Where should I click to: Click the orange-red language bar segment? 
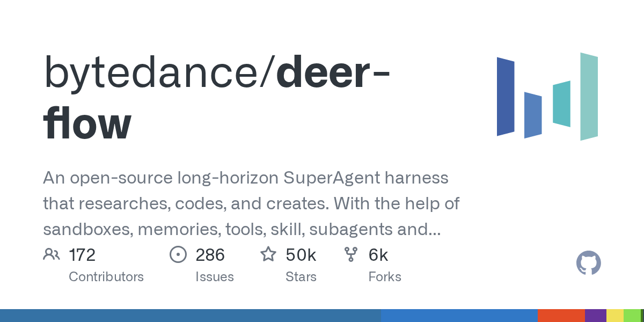[561, 316]
